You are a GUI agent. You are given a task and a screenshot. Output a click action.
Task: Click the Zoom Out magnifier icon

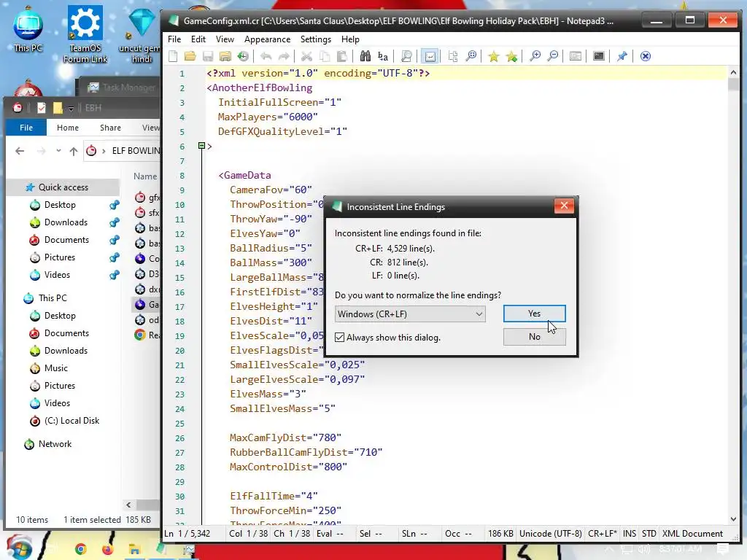click(553, 56)
